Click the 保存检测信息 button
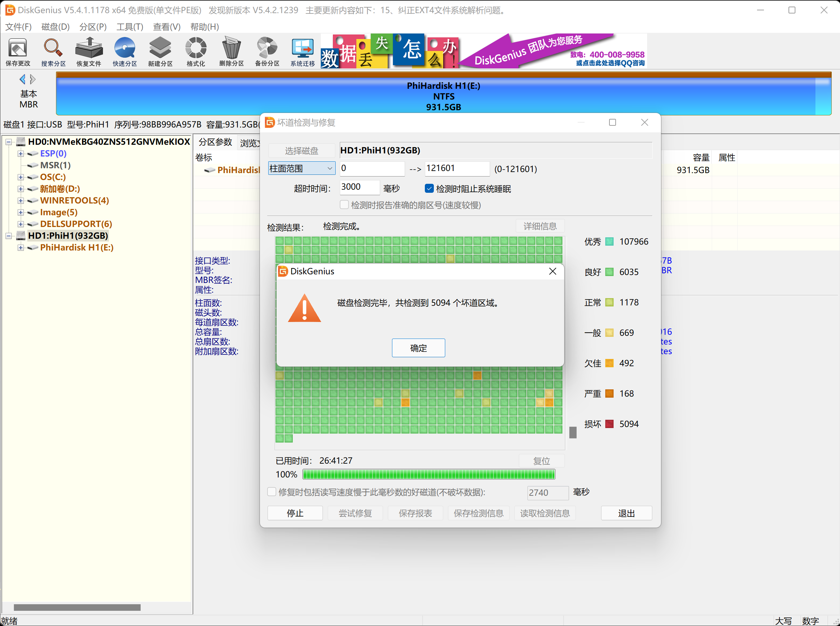 pos(478,513)
